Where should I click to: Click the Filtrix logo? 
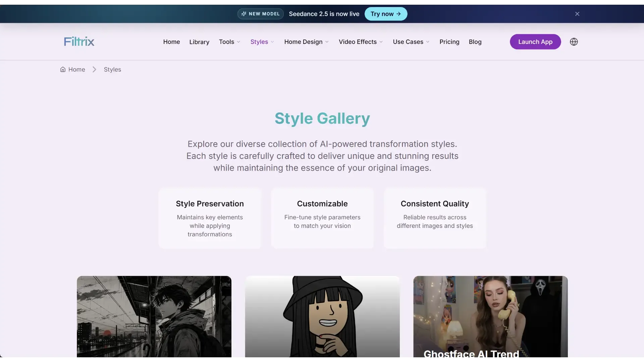click(79, 42)
